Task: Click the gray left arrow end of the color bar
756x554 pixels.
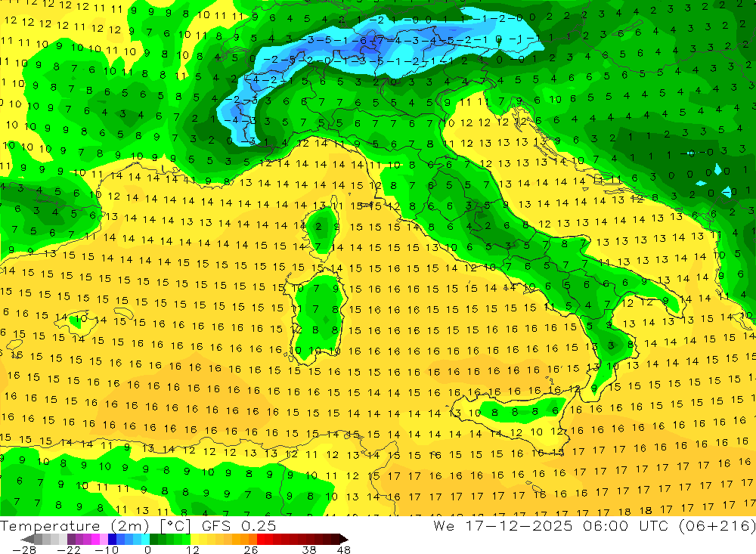Action: (27, 539)
